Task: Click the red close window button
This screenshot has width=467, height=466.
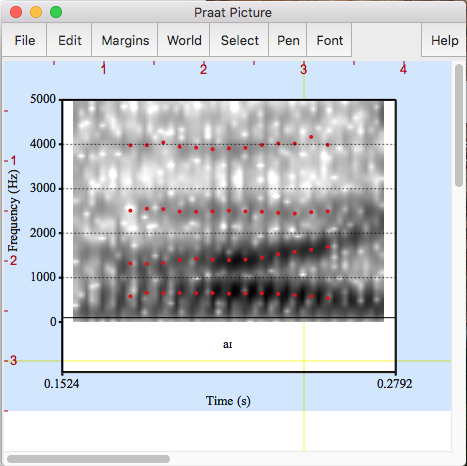Action: click(x=16, y=12)
